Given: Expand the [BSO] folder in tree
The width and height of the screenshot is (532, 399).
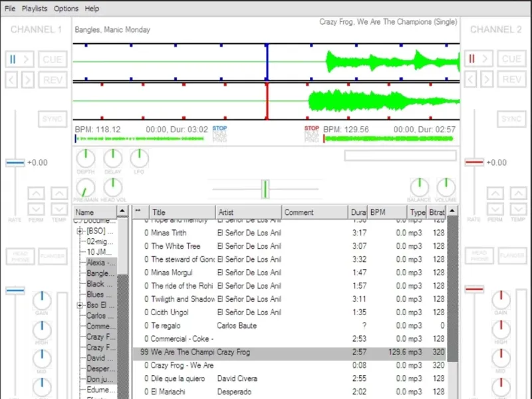Looking at the screenshot, I should point(80,231).
